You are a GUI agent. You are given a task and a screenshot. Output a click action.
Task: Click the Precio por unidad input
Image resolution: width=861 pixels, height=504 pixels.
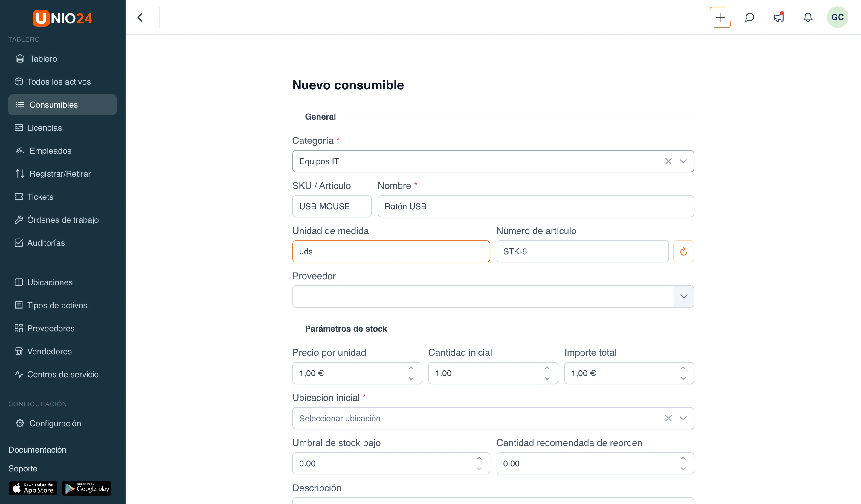pyautogui.click(x=357, y=373)
